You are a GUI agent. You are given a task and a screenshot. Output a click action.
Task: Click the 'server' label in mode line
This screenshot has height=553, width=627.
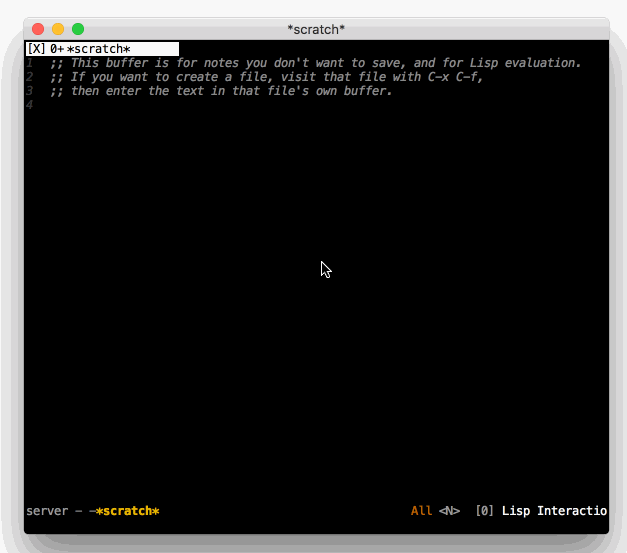(47, 511)
